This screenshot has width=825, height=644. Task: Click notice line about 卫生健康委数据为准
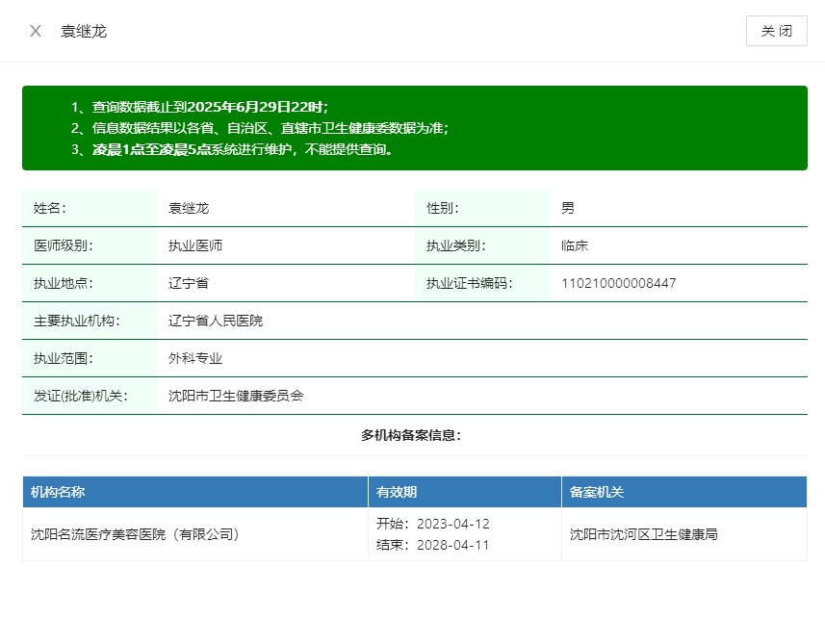tap(270, 128)
